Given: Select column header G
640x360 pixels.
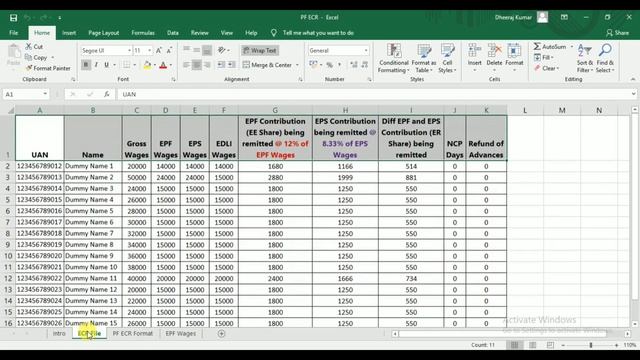Looking at the screenshot, I should click(275, 110).
